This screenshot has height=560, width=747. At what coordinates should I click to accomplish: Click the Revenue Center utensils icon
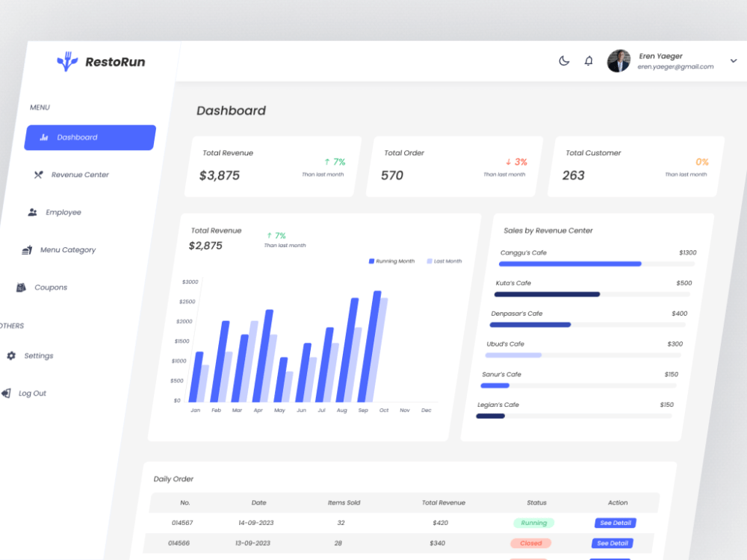[38, 175]
